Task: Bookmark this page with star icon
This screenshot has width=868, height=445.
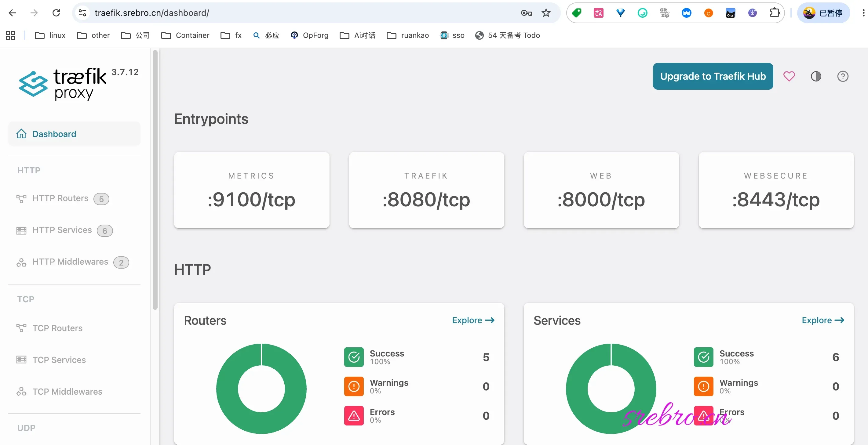Action: pyautogui.click(x=546, y=13)
